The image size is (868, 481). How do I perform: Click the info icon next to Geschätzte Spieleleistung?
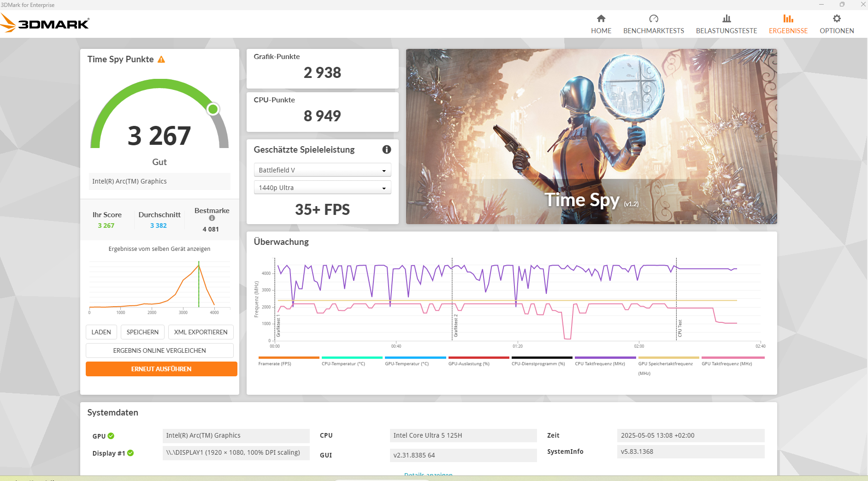387,149
